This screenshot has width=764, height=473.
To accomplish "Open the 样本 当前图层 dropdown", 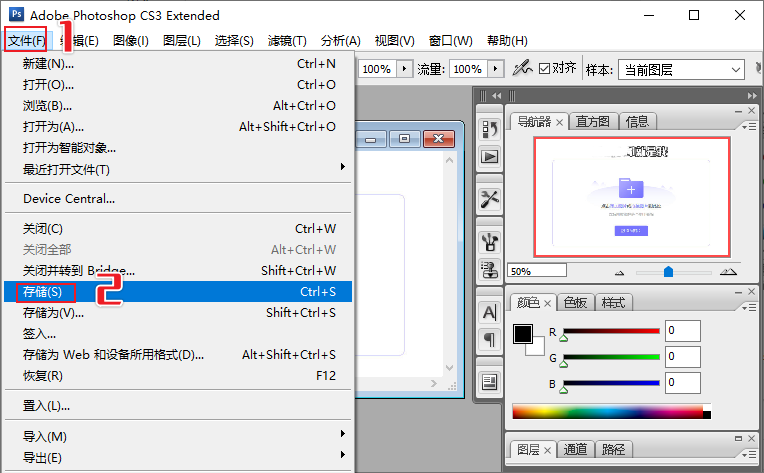I will 681,70.
